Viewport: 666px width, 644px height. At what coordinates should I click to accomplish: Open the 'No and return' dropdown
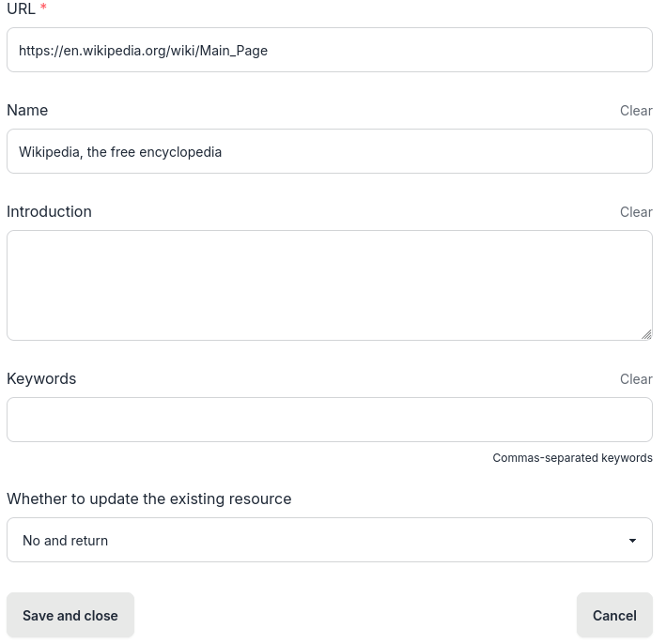[329, 540]
